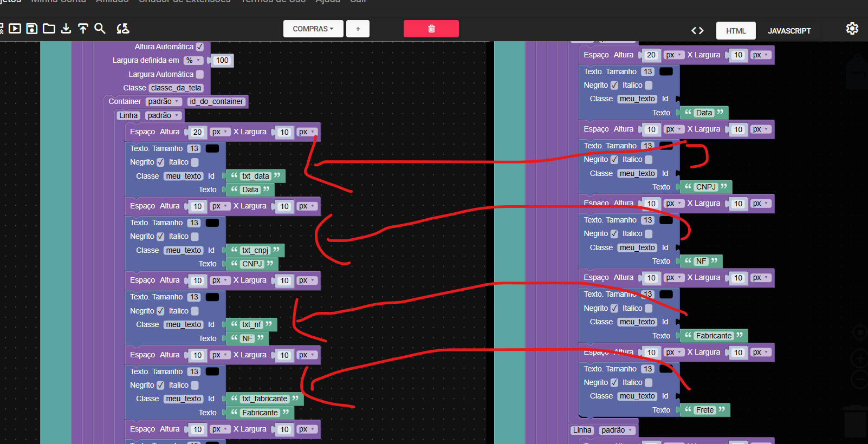The height and width of the screenshot is (444, 868).
Task: Edit the txt_nf Id string
Action: pyautogui.click(x=251, y=324)
